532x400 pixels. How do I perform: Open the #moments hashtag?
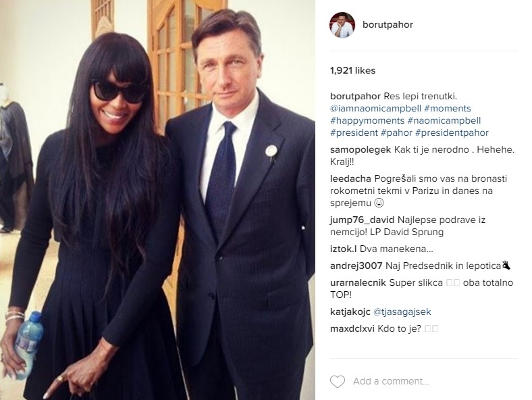click(x=448, y=108)
